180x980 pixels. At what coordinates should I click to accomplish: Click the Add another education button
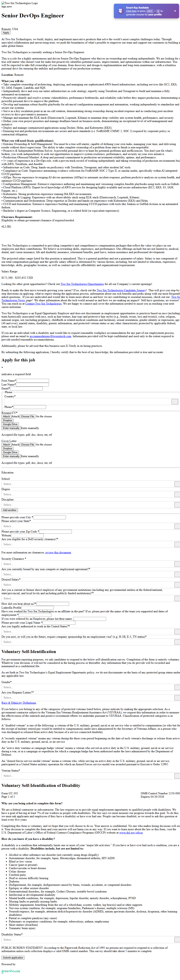tap(9, 510)
